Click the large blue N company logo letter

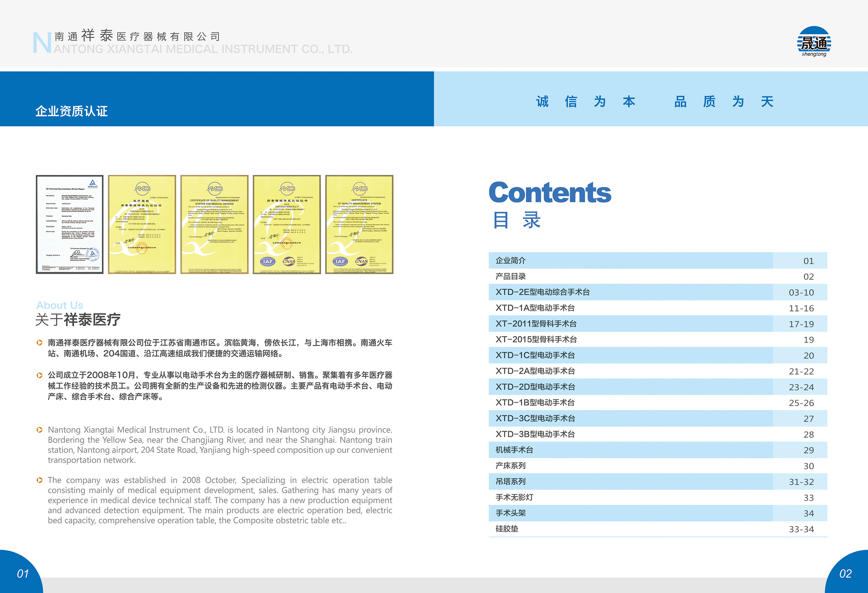42,43
